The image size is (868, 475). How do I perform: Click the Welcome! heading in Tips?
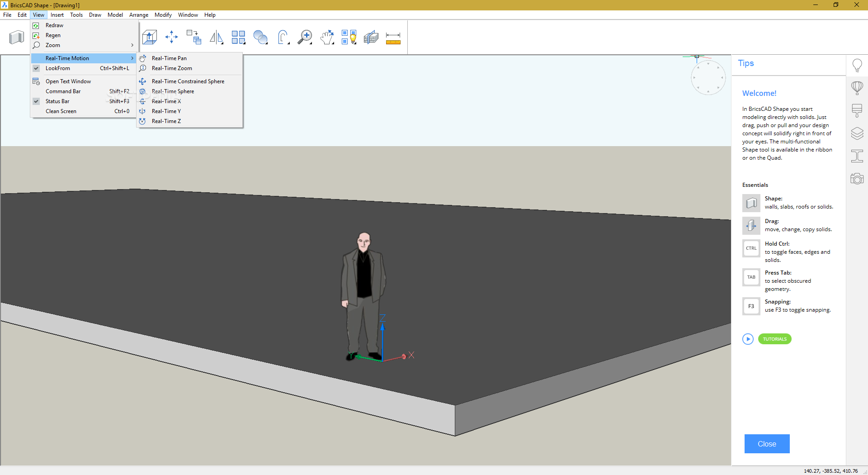(x=759, y=93)
